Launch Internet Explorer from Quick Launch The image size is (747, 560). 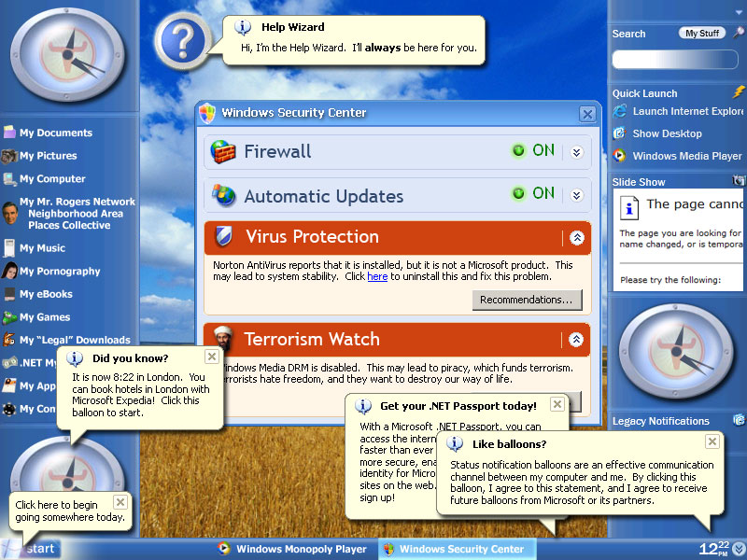[619, 111]
